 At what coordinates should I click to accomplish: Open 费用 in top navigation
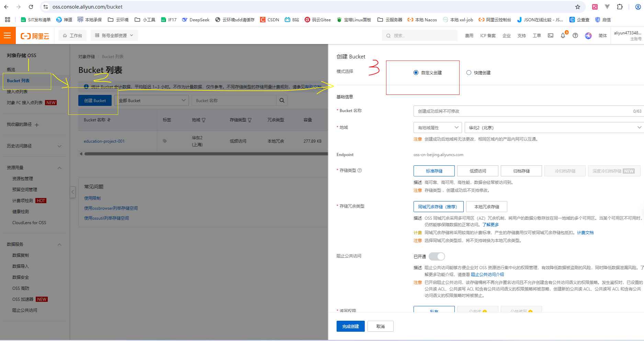pyautogui.click(x=469, y=35)
